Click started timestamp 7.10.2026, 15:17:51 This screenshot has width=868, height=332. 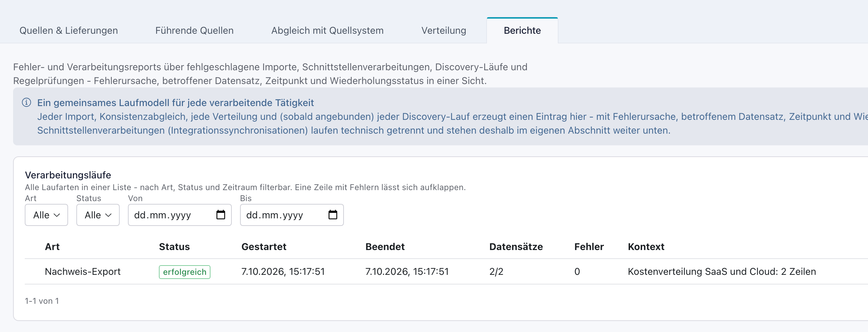(x=283, y=271)
